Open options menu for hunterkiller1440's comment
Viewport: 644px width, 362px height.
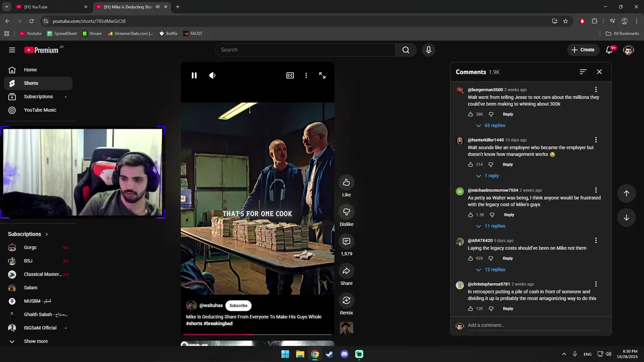click(x=596, y=140)
